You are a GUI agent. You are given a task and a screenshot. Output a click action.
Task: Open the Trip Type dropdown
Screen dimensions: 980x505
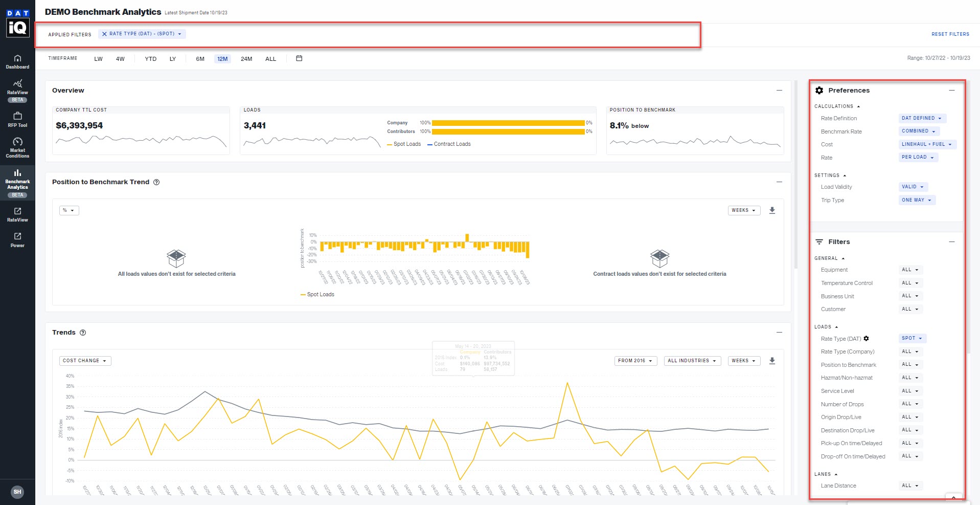[917, 200]
